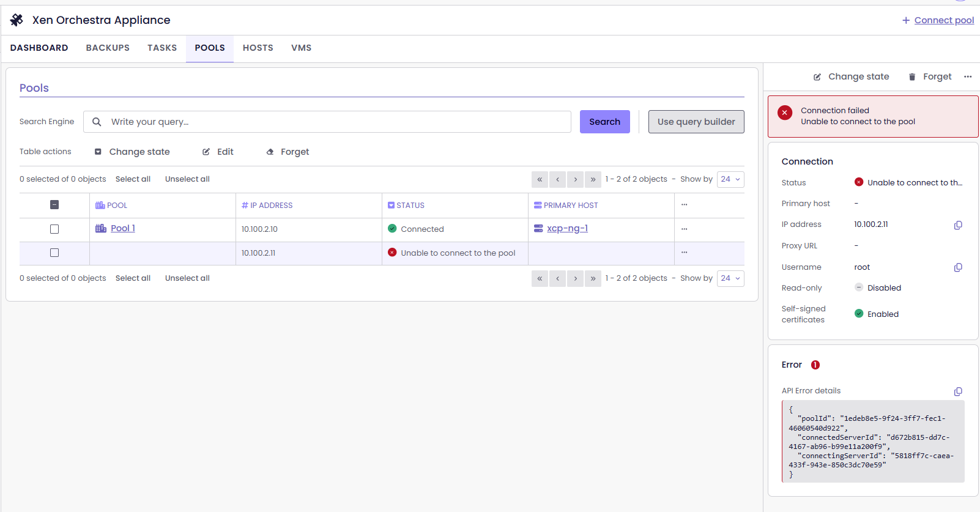Copy the IP address 10.100.2.11
Image resolution: width=980 pixels, height=512 pixels.
(x=958, y=225)
